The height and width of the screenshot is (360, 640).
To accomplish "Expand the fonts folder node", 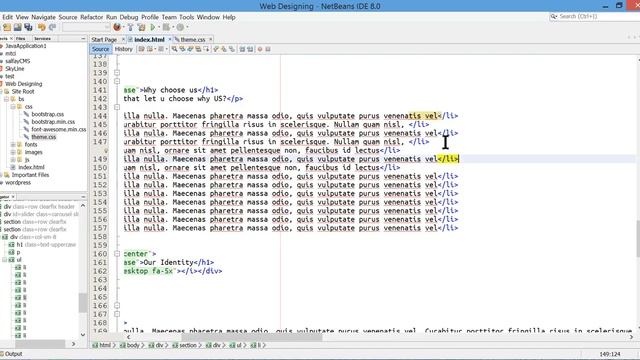I will pos(13,144).
